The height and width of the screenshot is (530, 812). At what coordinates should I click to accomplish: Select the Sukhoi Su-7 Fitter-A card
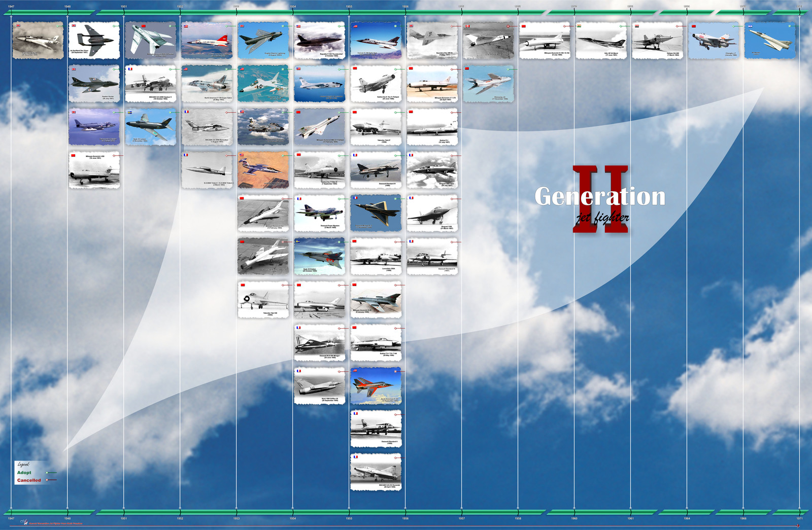click(320, 170)
